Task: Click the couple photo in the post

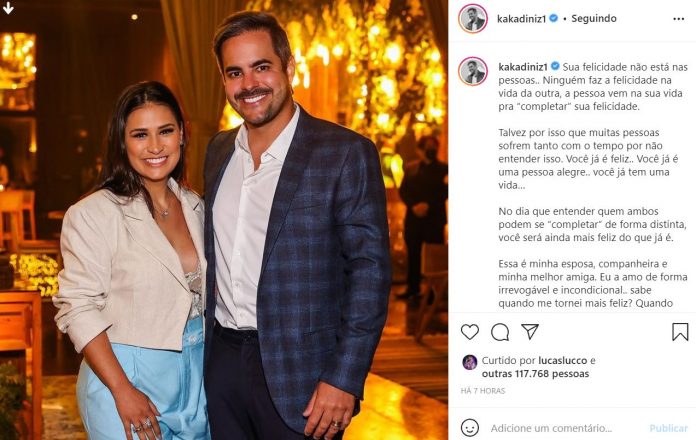Action: pyautogui.click(x=224, y=220)
